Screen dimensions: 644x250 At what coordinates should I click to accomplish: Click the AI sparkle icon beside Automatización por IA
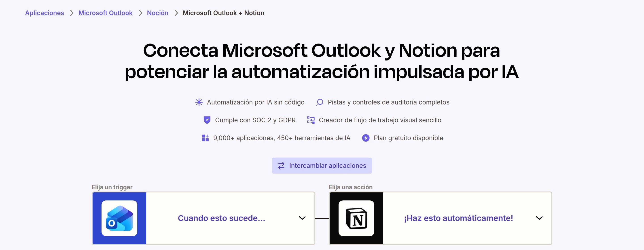[x=199, y=102]
